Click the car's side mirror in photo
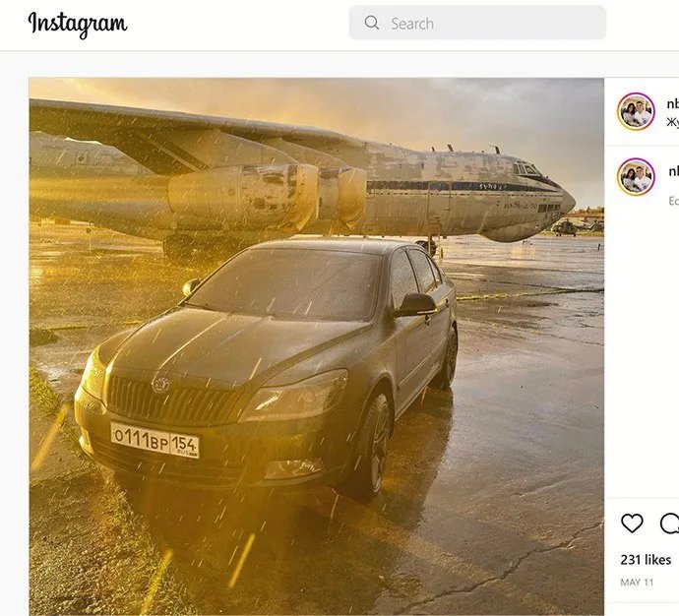Image resolution: width=679 pixels, height=616 pixels. [416, 305]
